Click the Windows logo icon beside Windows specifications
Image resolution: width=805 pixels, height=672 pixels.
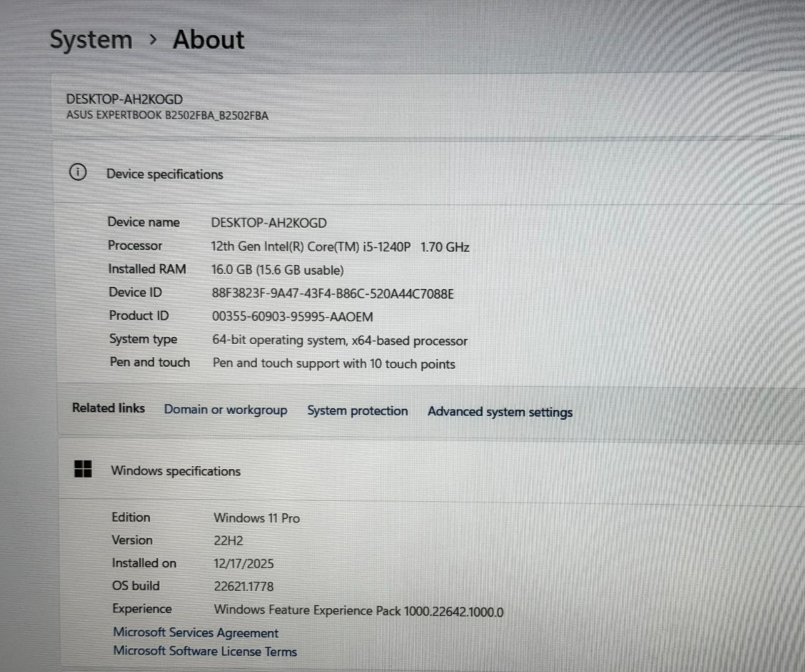click(83, 469)
